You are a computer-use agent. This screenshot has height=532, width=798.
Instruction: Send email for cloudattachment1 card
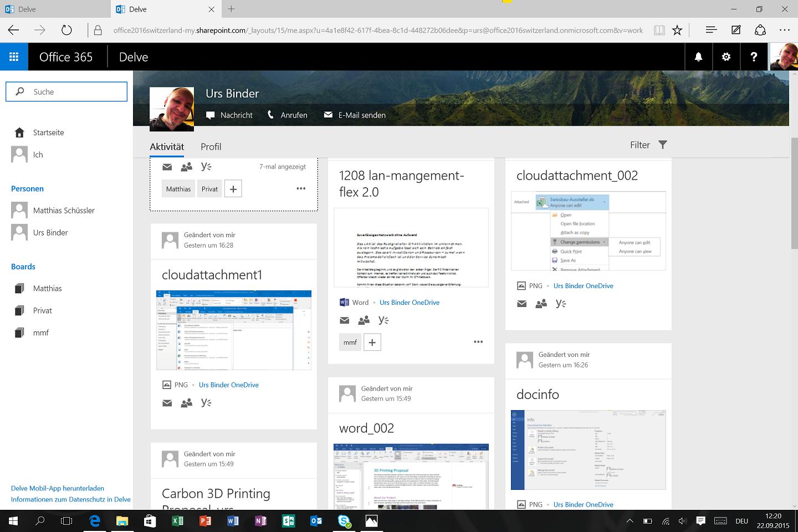167,403
